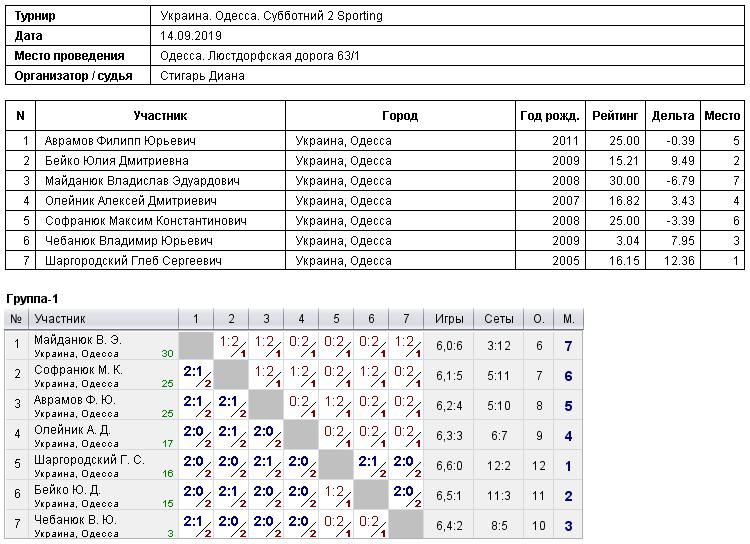Click the 'Место проведения' label

click(x=69, y=56)
